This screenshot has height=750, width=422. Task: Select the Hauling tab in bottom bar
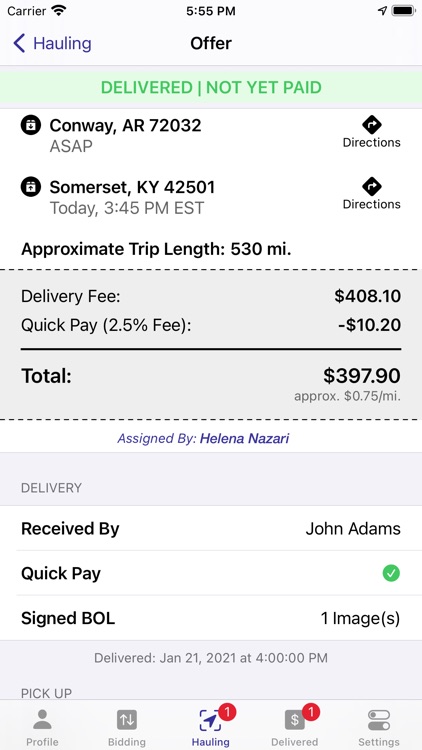[x=211, y=728]
